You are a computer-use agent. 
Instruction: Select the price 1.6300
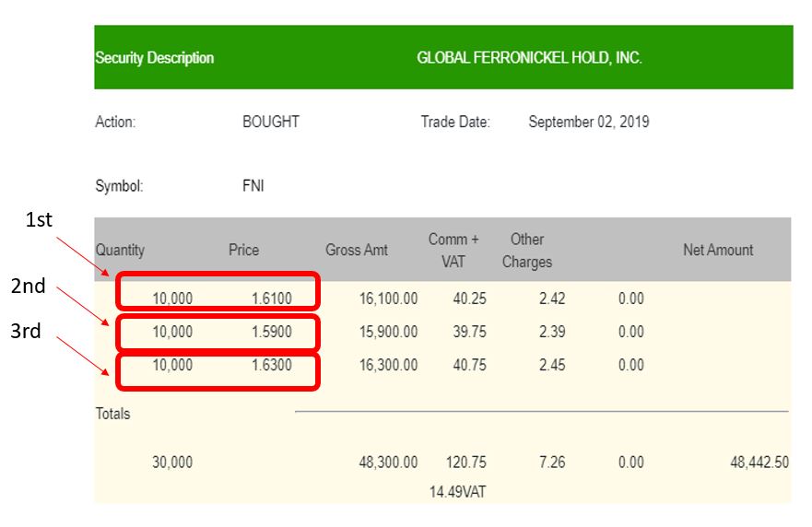272,365
